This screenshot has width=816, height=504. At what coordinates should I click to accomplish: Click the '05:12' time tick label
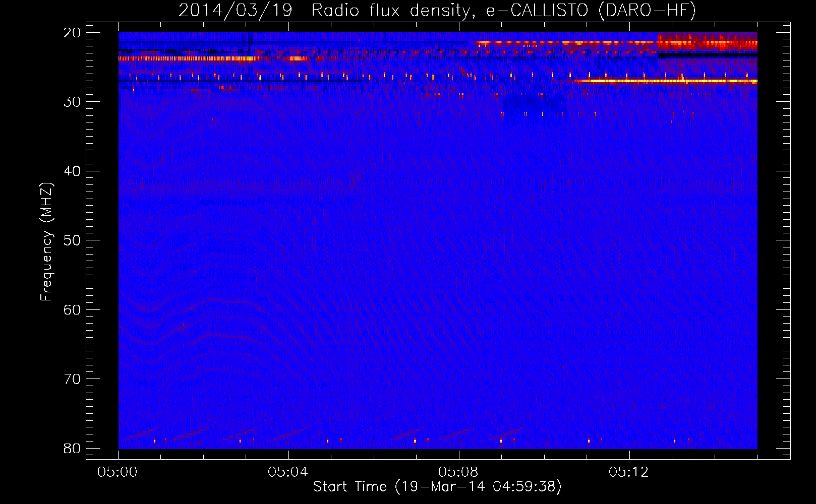(x=629, y=472)
